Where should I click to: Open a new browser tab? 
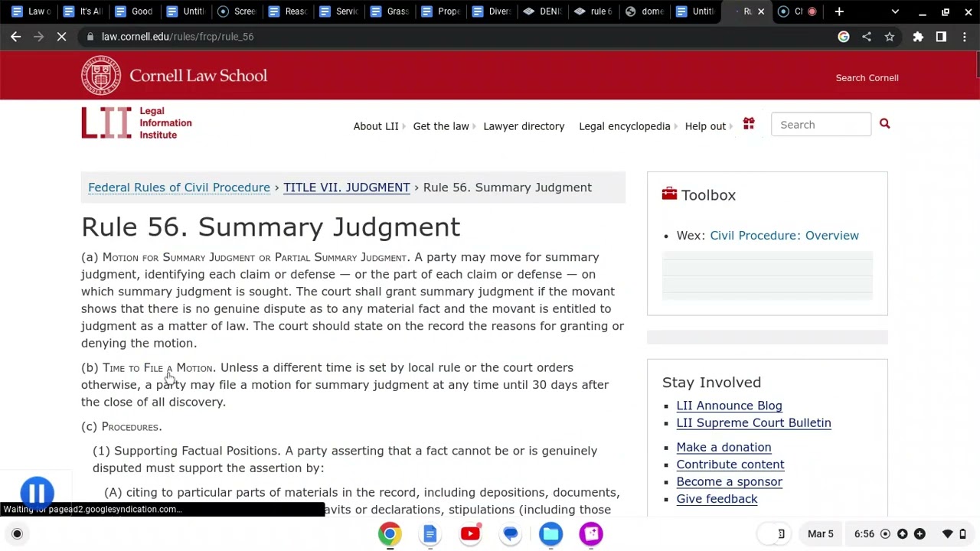839,11
